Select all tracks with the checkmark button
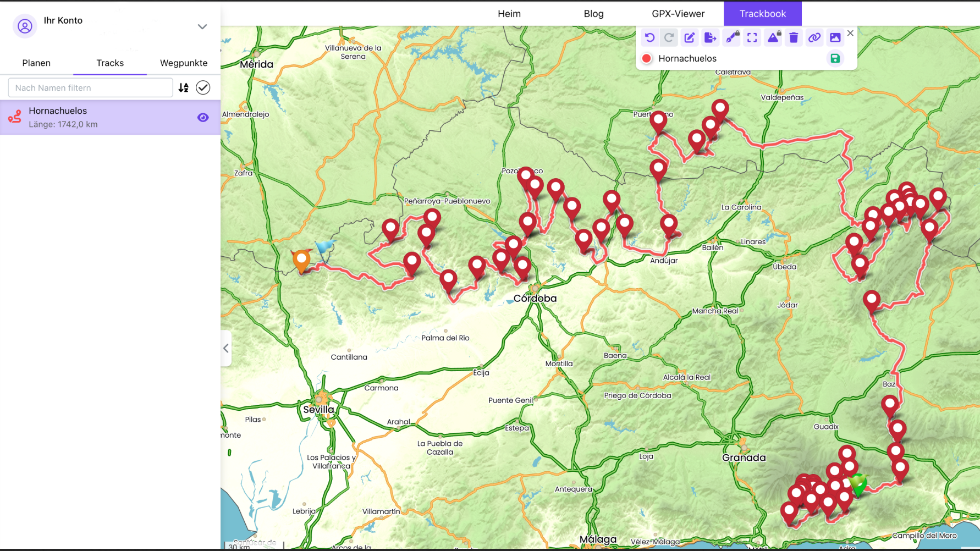Viewport: 980px width, 551px height. (x=203, y=87)
